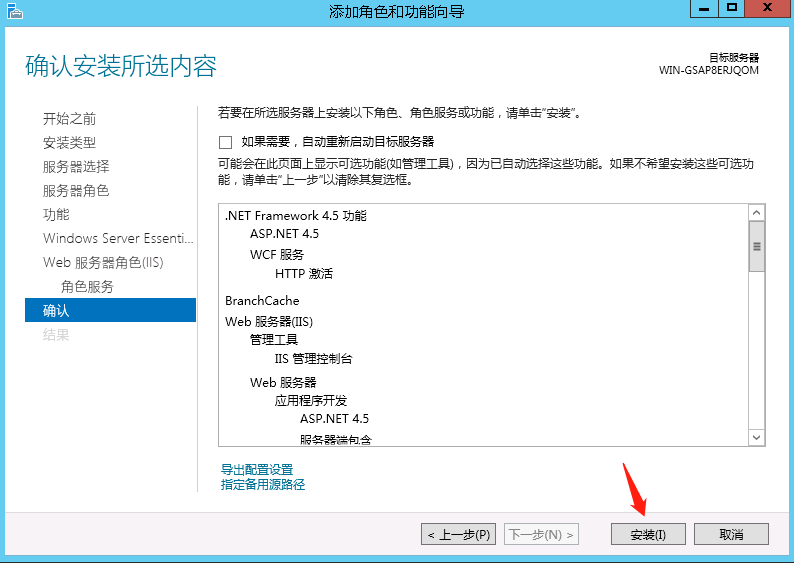
Task: Select 管理工具 entry in list
Action: pyautogui.click(x=274, y=340)
